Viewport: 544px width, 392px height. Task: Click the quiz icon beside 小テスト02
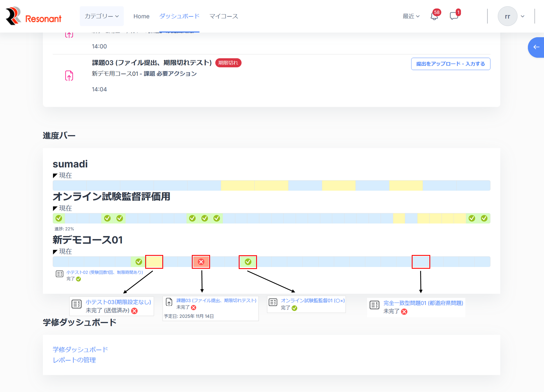click(x=60, y=274)
